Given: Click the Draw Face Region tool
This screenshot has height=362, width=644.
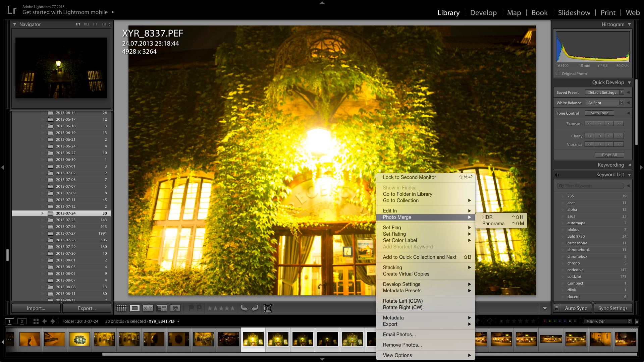Looking at the screenshot, I should coord(268,308).
